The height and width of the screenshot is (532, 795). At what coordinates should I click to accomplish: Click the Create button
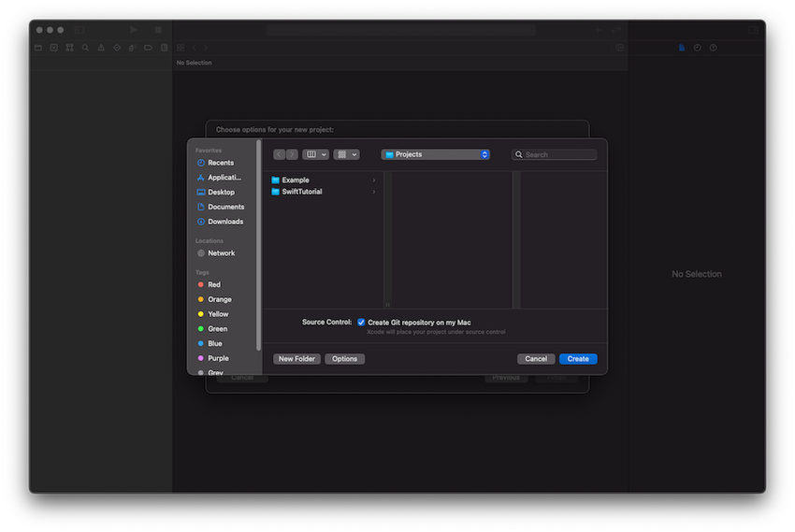click(x=578, y=359)
